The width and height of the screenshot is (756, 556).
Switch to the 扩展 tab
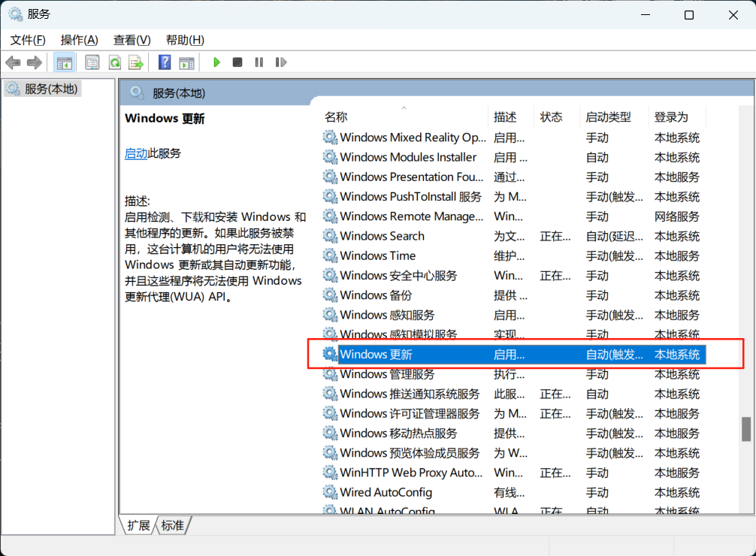pyautogui.click(x=138, y=526)
